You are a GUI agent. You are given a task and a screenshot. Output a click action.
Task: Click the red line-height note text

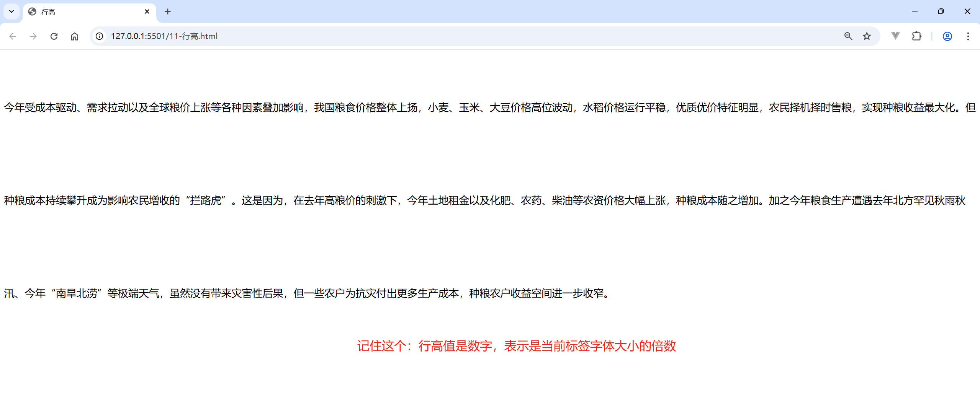516,346
